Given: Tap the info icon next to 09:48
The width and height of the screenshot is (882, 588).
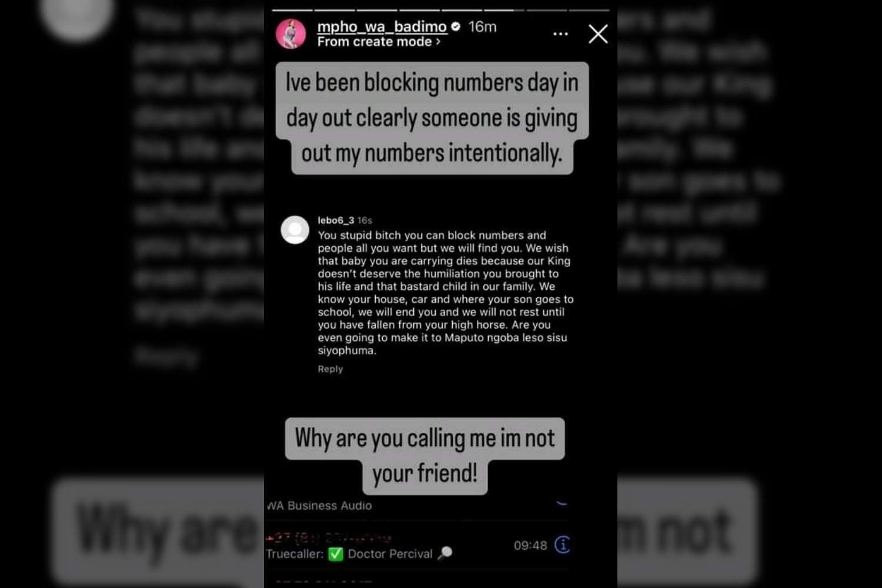Looking at the screenshot, I should (562, 544).
